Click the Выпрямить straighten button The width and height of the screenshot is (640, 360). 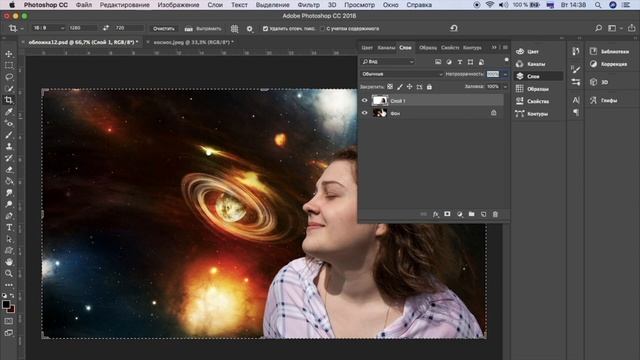[203, 29]
